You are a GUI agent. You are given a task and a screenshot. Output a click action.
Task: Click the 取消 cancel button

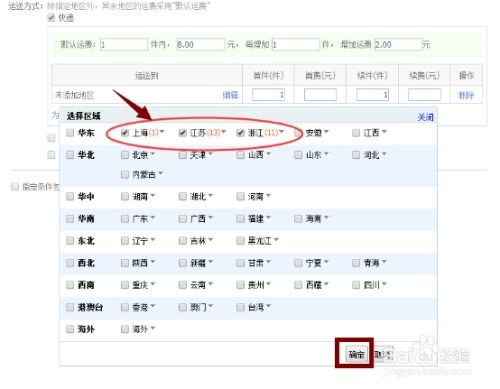point(382,354)
